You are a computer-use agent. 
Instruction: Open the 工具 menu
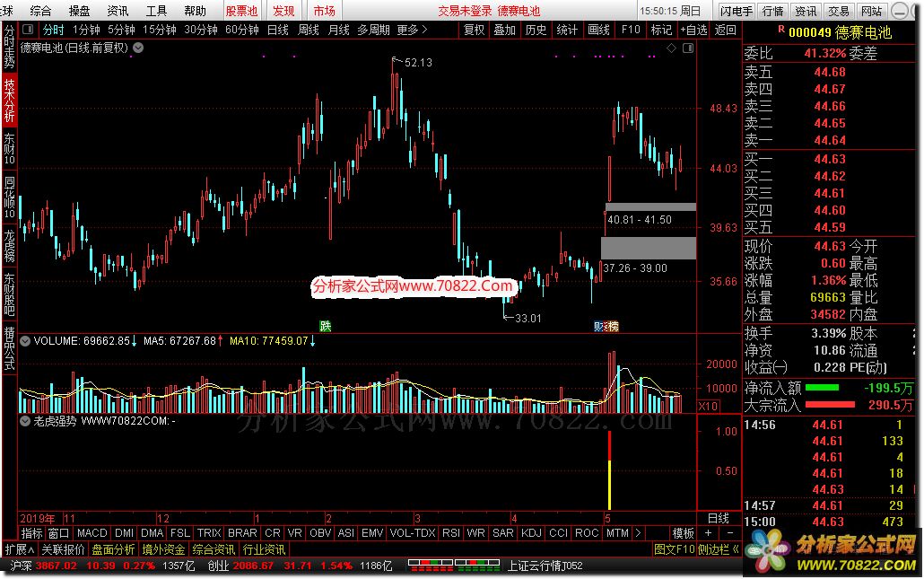[x=156, y=11]
